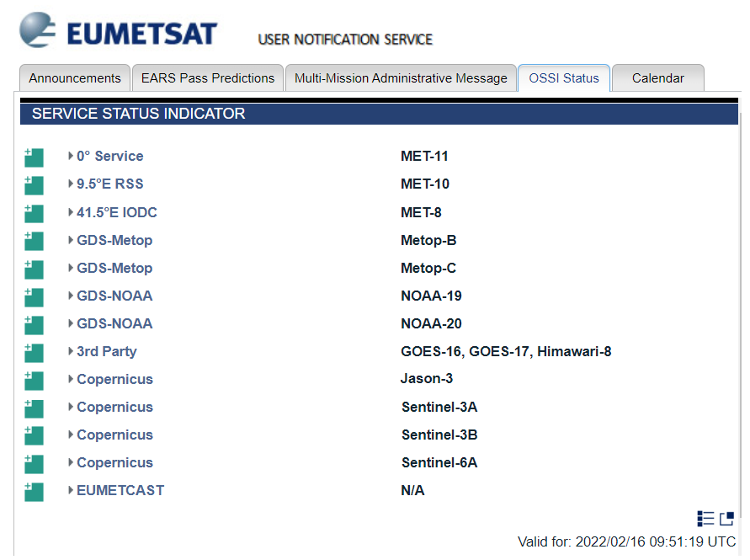Click the green status icon for 0° Service

[x=34, y=157]
